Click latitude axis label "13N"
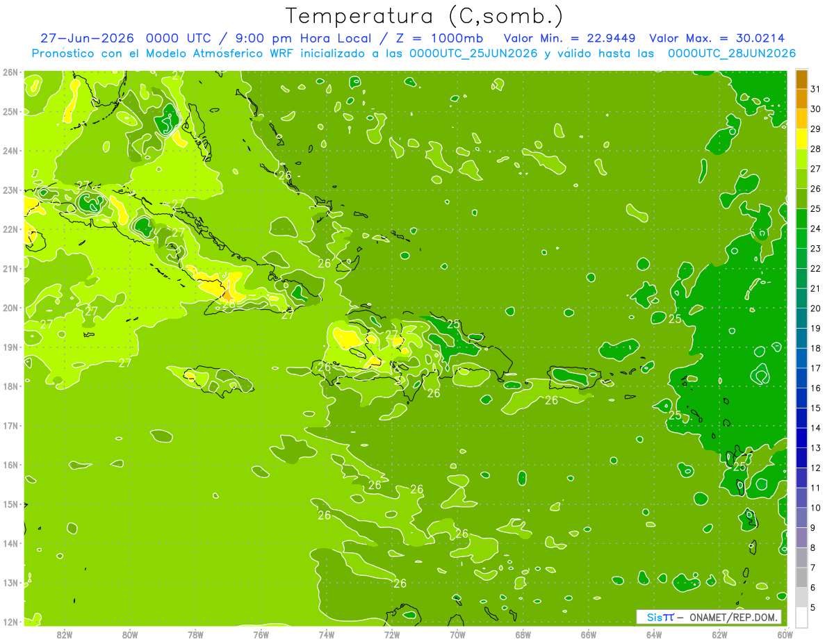This screenshot has height=644, width=834. (x=10, y=582)
